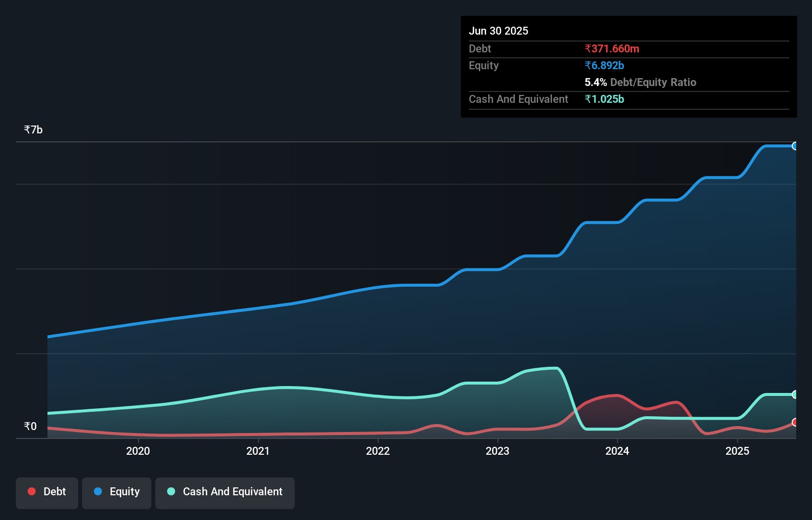
Task: Click the Debt value ₹371.660m in tooltip
Action: pyautogui.click(x=612, y=48)
